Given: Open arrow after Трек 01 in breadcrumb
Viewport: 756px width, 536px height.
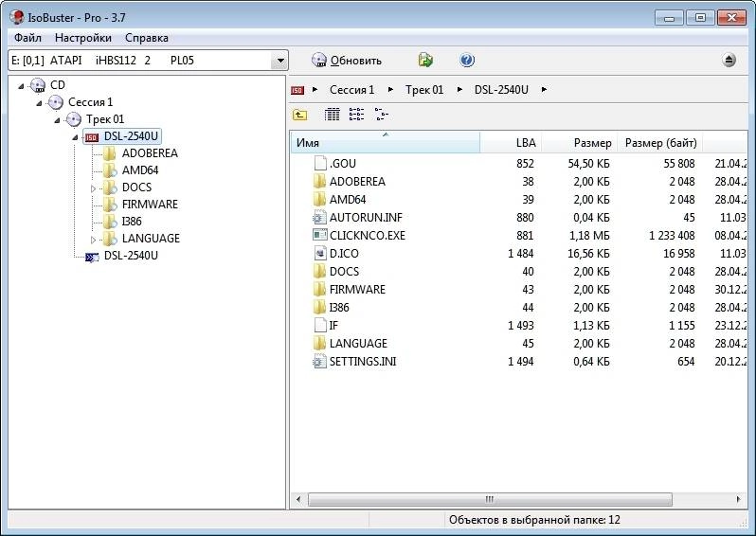Looking at the screenshot, I should point(460,90).
